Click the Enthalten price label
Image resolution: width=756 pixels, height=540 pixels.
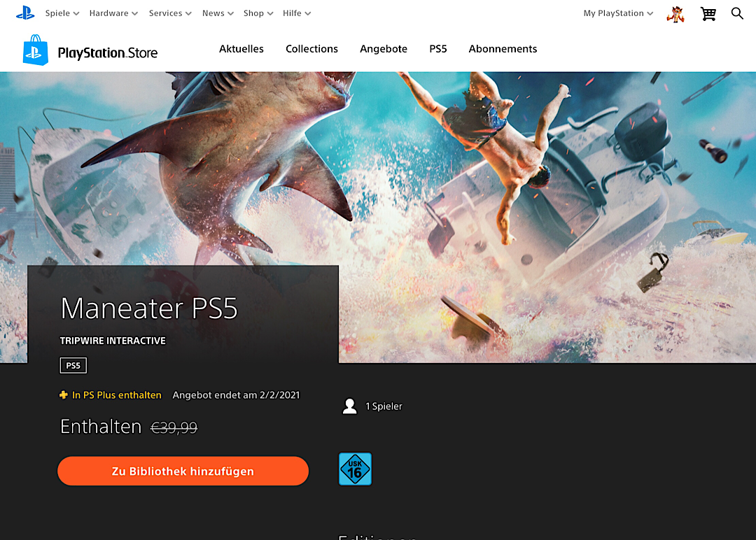101,427
